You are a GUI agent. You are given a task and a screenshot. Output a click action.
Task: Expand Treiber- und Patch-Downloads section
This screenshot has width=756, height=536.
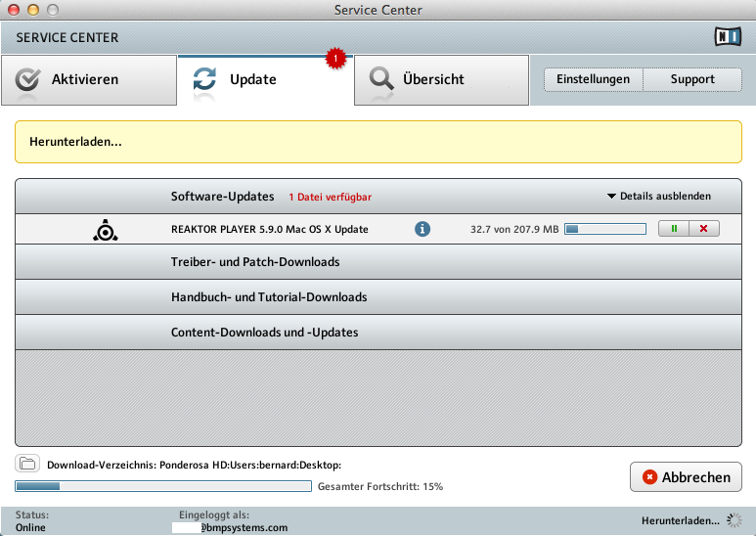(378, 262)
